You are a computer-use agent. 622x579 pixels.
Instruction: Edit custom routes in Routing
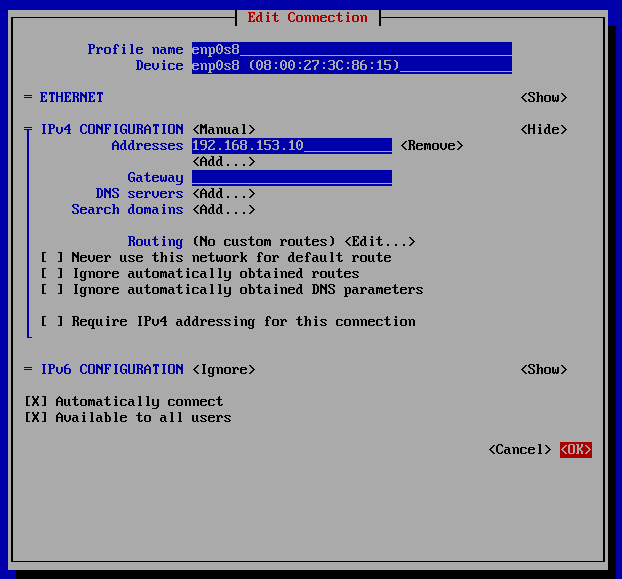pyautogui.click(x=380, y=242)
